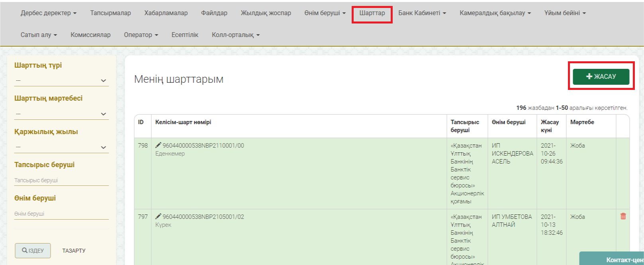644x265 pixels.
Task: Expand the Шарттың түрі dropdown
Action: [61, 80]
